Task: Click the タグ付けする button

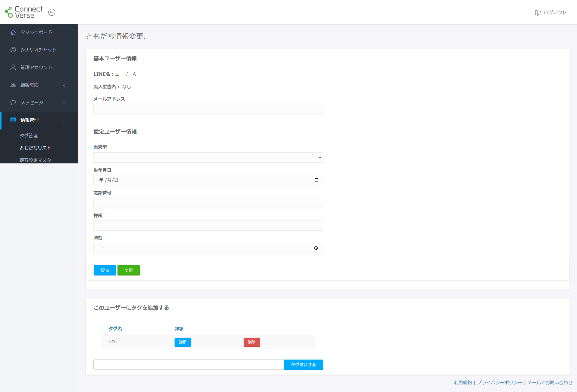Action: [x=304, y=365]
